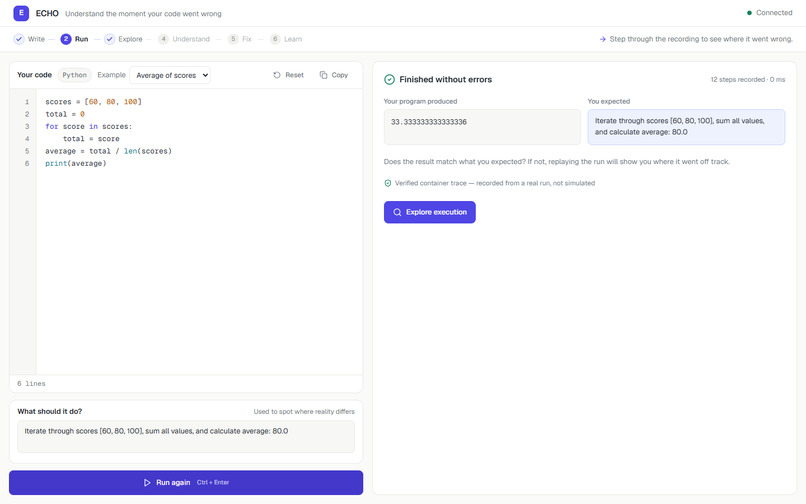Viewport: 806px width, 504px height.
Task: Click the magnifier icon in Explore execution
Action: 397,212
